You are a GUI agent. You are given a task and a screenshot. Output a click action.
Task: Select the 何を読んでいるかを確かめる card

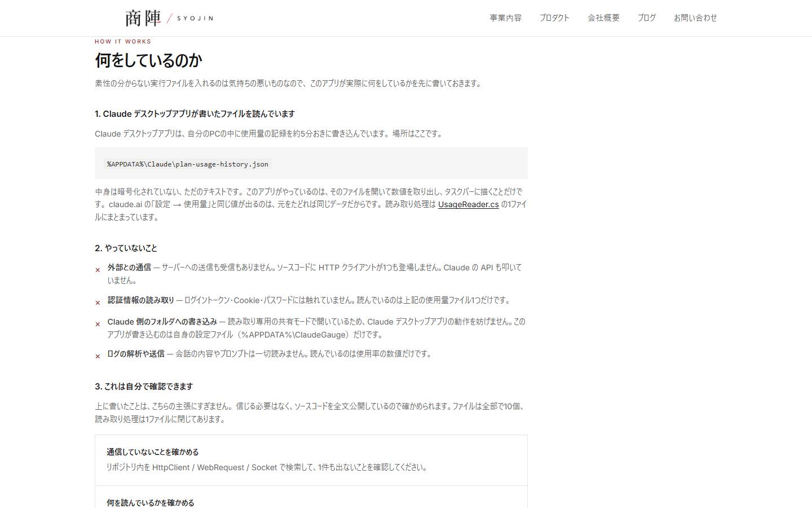(x=311, y=497)
